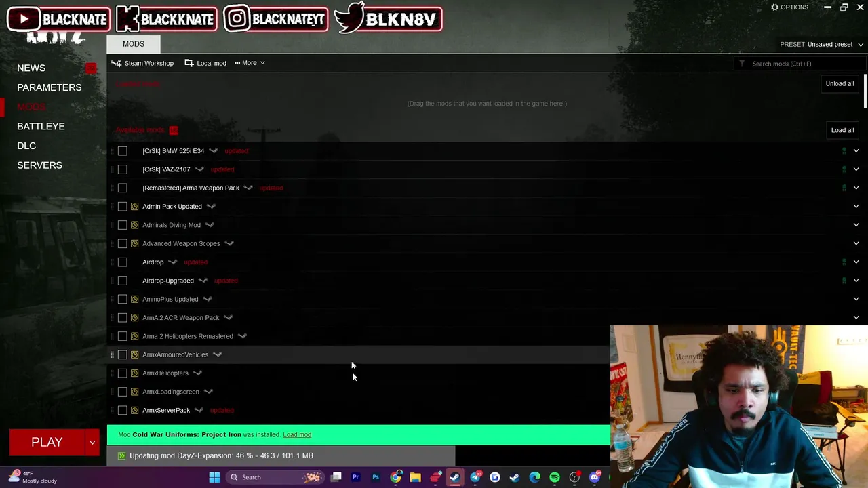
Task: Open Photoshop from taskbar
Action: point(375,477)
